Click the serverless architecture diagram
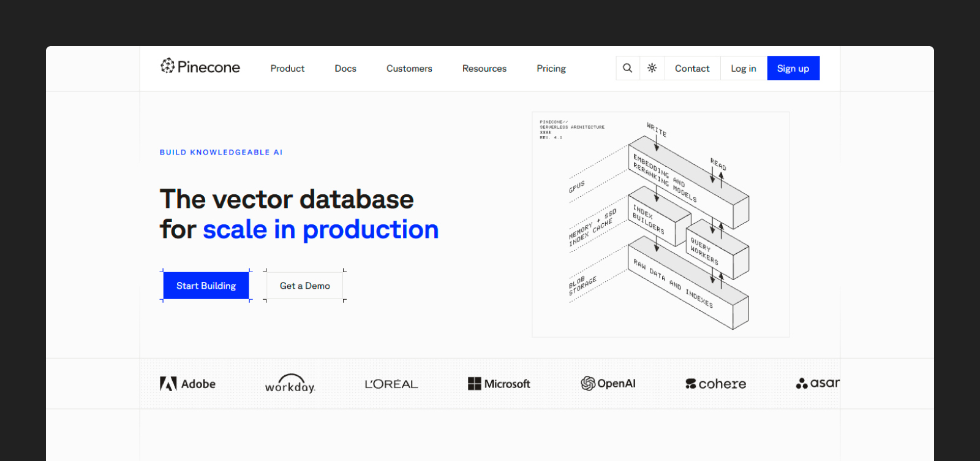980x461 pixels. click(661, 224)
